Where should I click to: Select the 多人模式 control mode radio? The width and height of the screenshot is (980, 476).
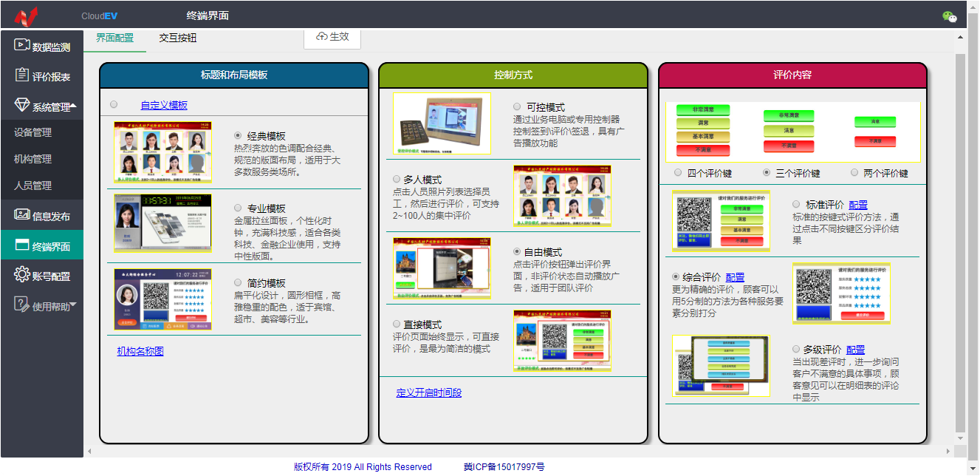(397, 179)
